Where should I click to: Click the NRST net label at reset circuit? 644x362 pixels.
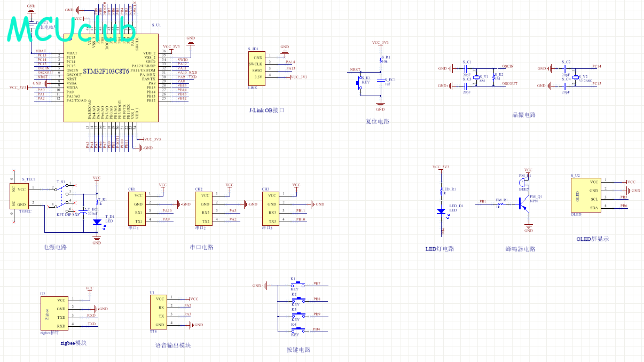click(355, 70)
